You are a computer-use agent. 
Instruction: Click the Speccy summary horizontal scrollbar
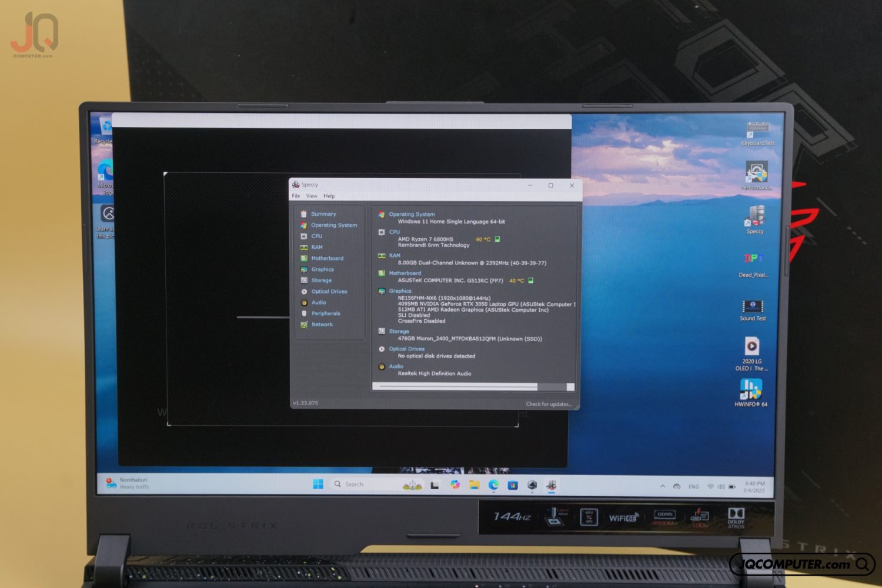pos(473,386)
